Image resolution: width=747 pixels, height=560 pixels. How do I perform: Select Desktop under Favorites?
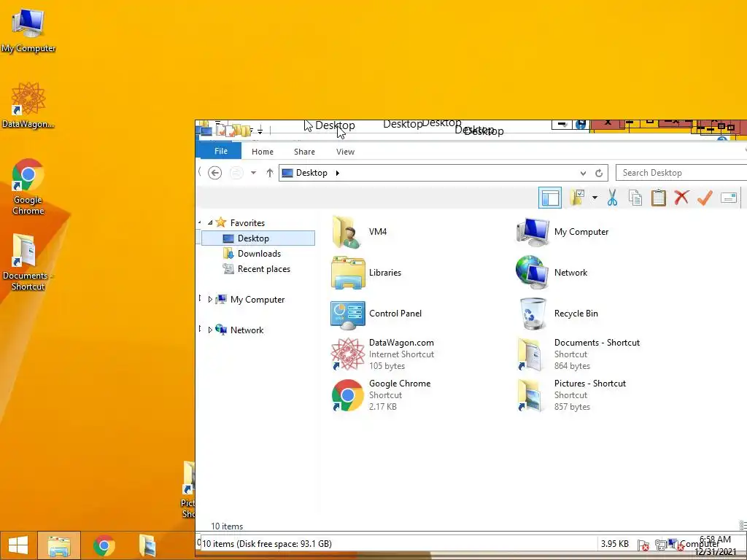tap(258, 238)
